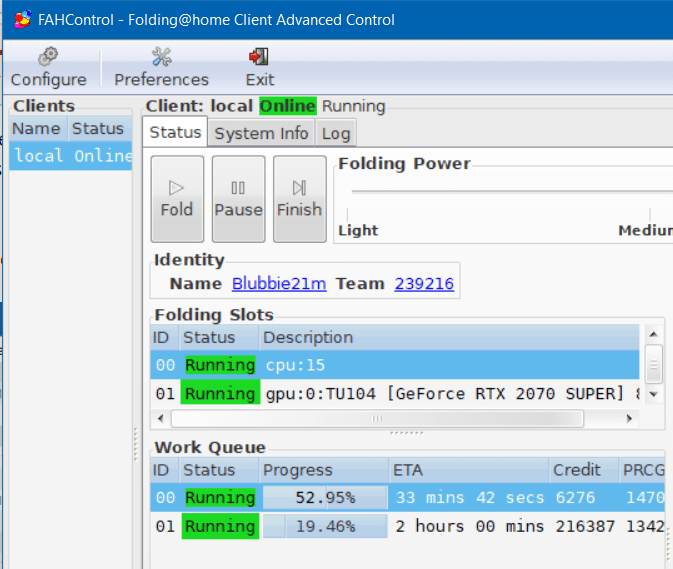
Task: Sort Work Queue by PRCG column
Action: pyautogui.click(x=642, y=470)
